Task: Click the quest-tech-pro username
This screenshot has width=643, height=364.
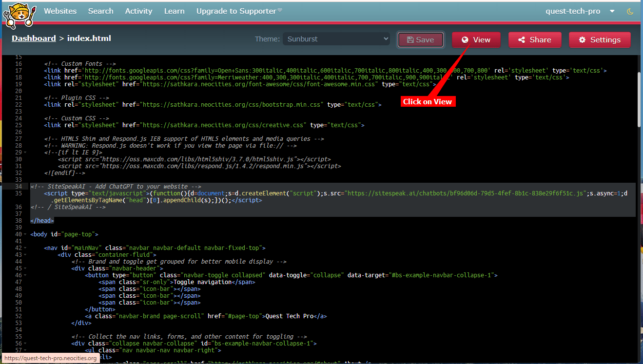Action: (573, 11)
